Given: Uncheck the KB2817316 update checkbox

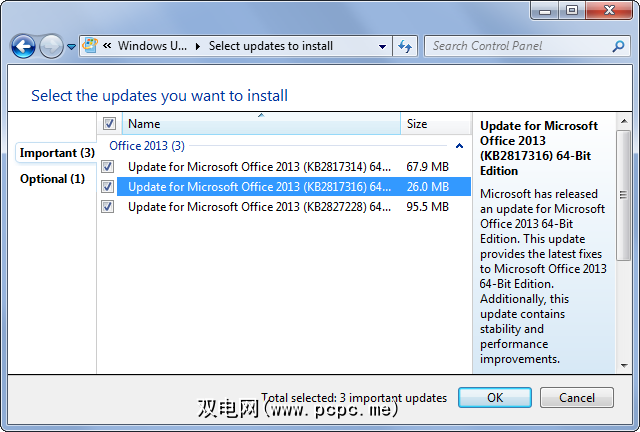Looking at the screenshot, I should (108, 186).
